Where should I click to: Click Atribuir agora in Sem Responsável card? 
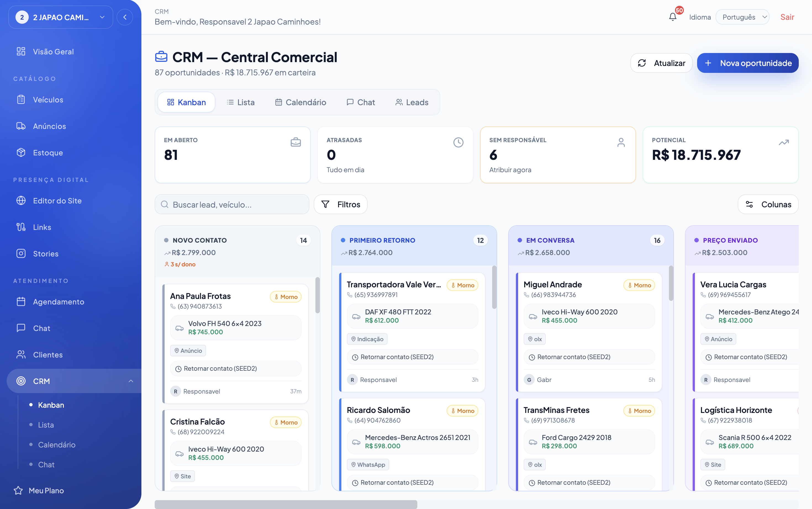tap(510, 170)
